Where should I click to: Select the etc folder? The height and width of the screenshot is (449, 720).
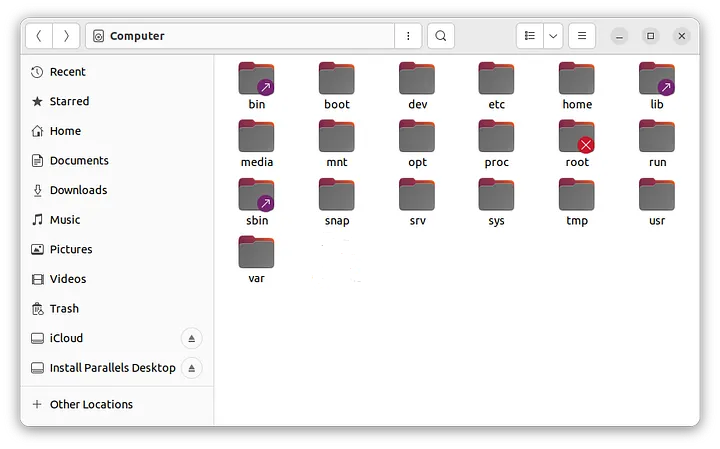(497, 80)
